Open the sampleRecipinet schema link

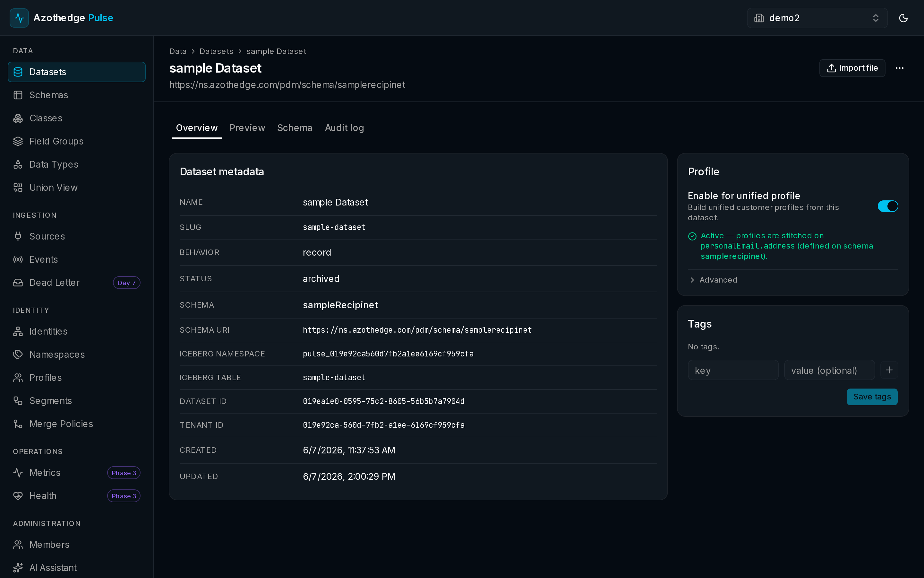(x=340, y=305)
